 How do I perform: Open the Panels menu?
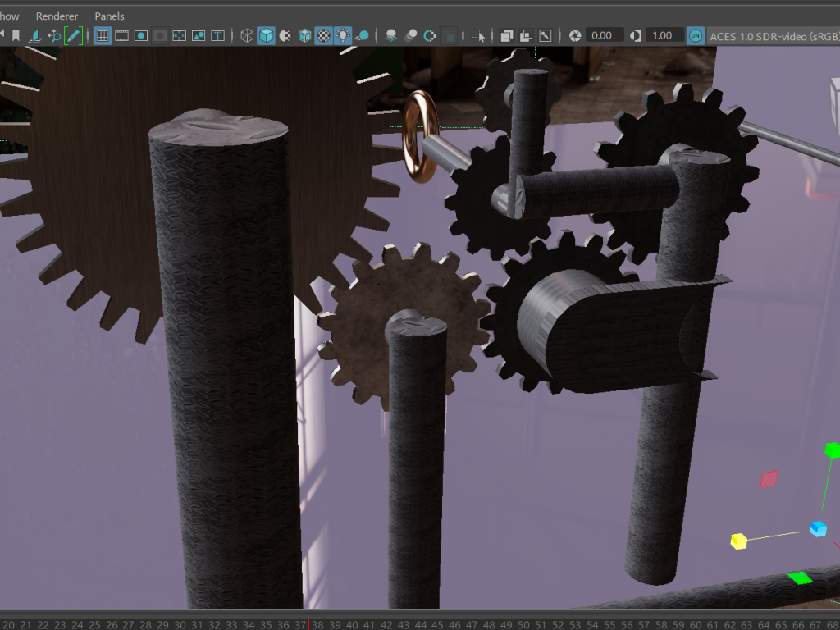pyautogui.click(x=109, y=16)
